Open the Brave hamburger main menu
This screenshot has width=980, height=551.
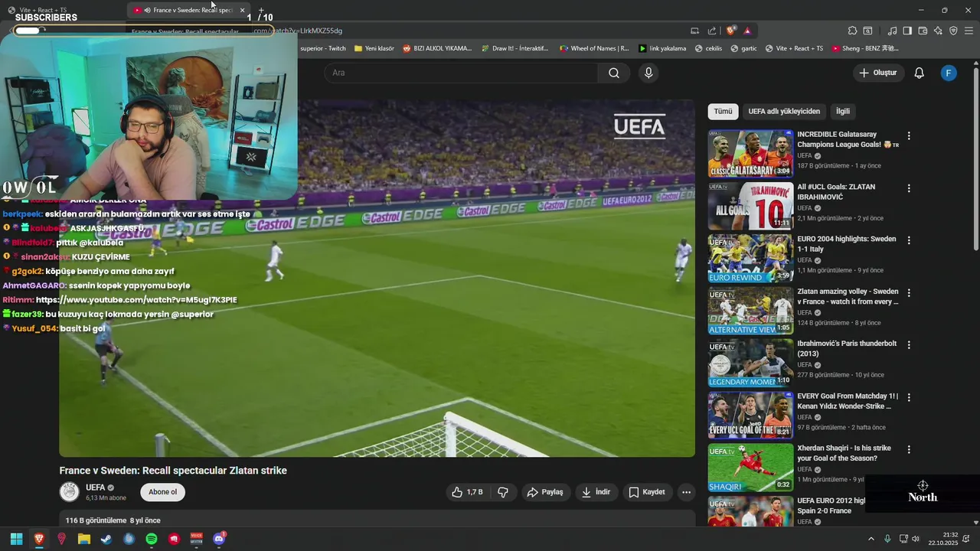(969, 31)
